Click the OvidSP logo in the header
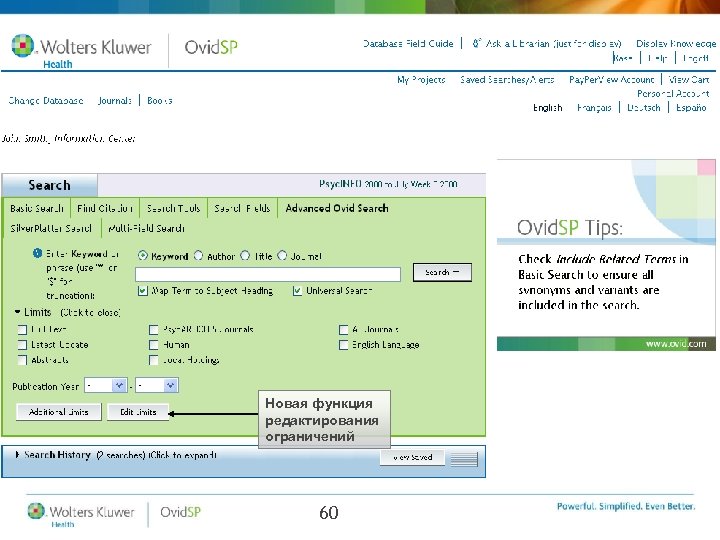This screenshot has height=540, width=720. 211,47
